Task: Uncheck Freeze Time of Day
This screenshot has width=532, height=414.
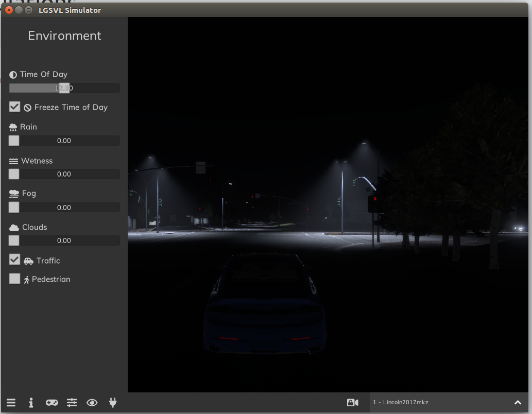Action: coord(14,107)
